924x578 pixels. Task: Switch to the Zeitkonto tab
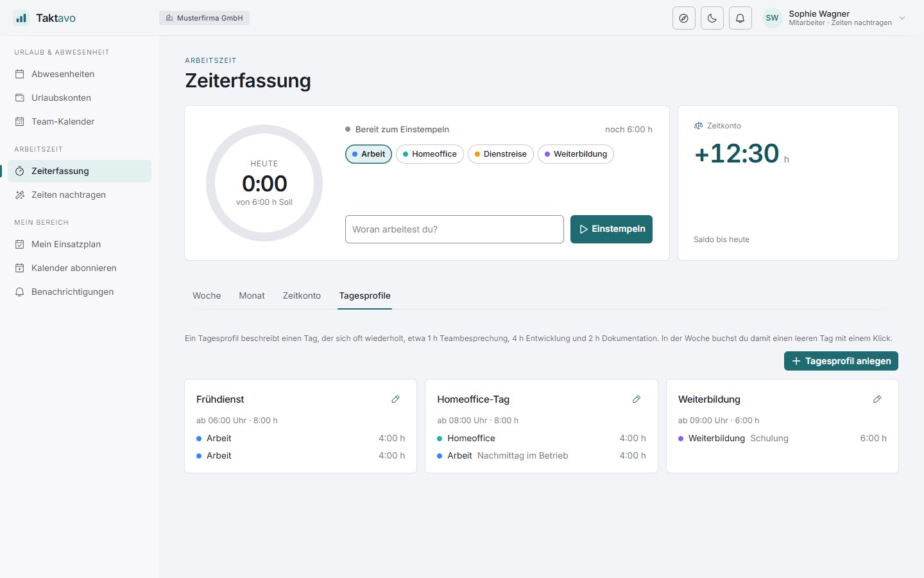(x=302, y=295)
